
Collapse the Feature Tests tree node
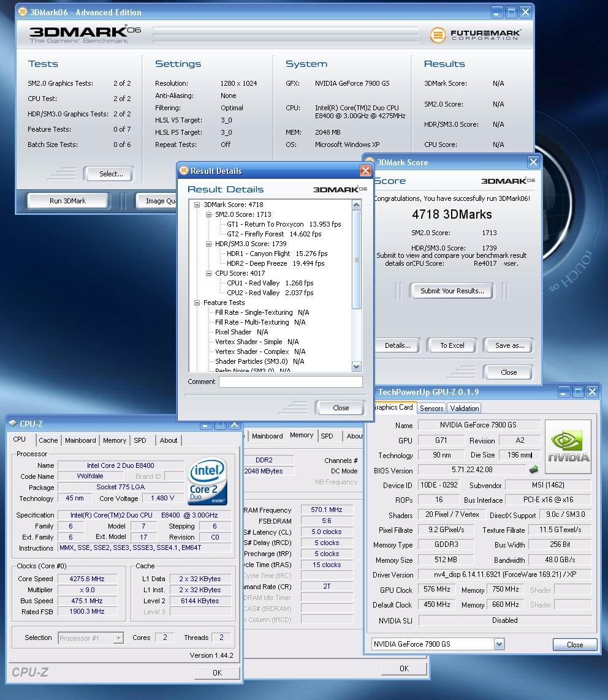[x=197, y=303]
